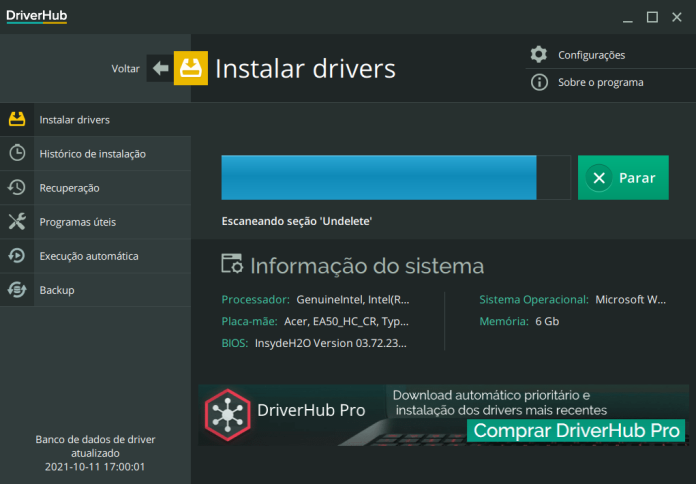
Task: Stop the scan with Parar button
Action: click(x=623, y=178)
